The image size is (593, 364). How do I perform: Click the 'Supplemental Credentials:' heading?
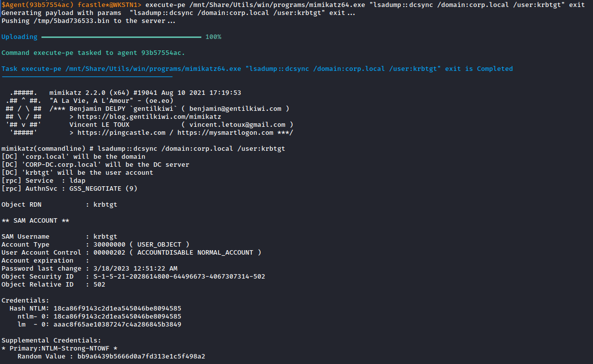tap(51, 341)
